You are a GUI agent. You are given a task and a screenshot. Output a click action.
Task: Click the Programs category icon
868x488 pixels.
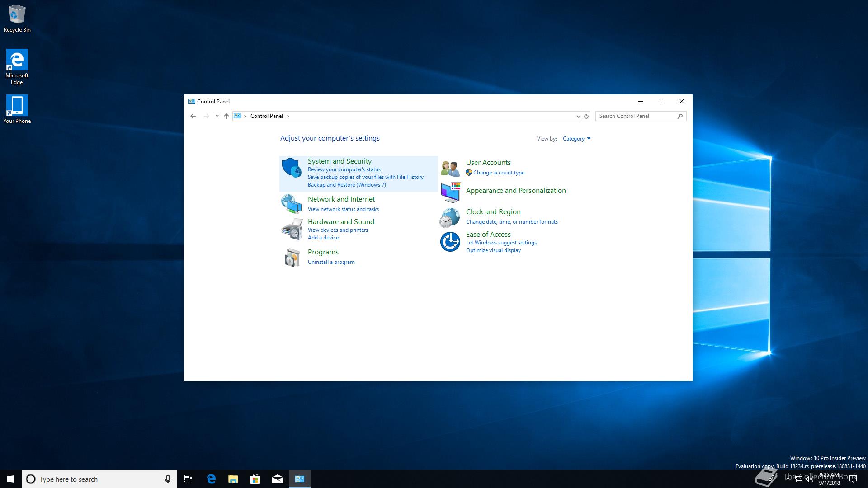pyautogui.click(x=292, y=257)
